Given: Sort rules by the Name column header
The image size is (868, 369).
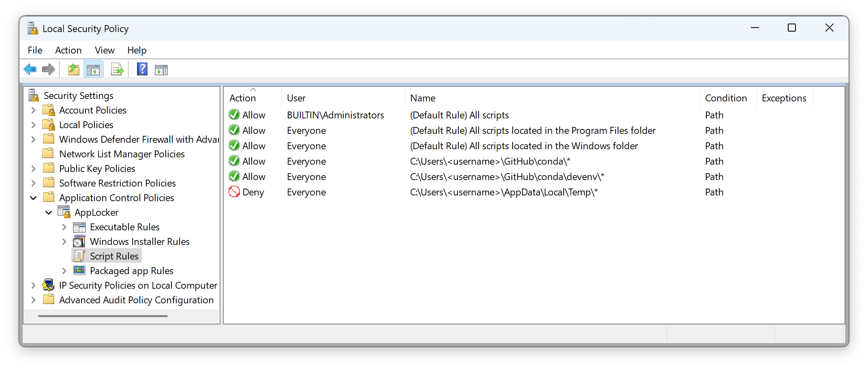Looking at the screenshot, I should click(x=423, y=98).
